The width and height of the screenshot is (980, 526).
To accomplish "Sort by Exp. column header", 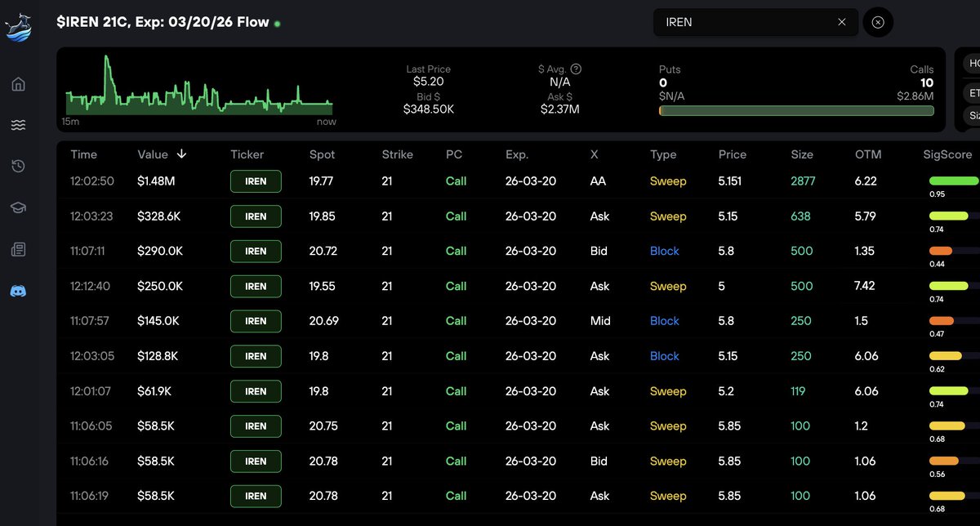I will tap(517, 154).
